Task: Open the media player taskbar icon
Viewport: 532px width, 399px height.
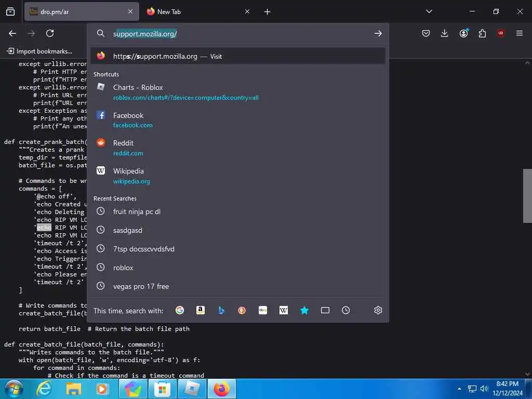Action: (x=102, y=389)
